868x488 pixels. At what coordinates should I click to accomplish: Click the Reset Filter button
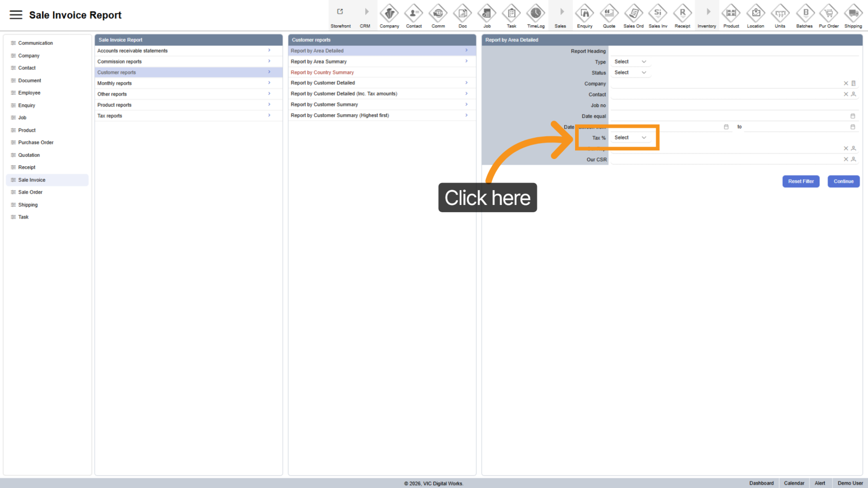[x=800, y=181]
